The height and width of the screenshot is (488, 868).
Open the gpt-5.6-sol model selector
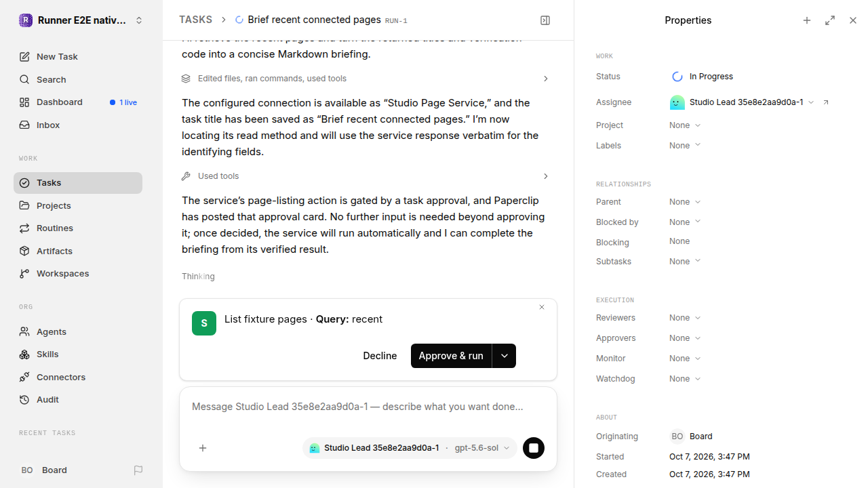click(x=481, y=448)
